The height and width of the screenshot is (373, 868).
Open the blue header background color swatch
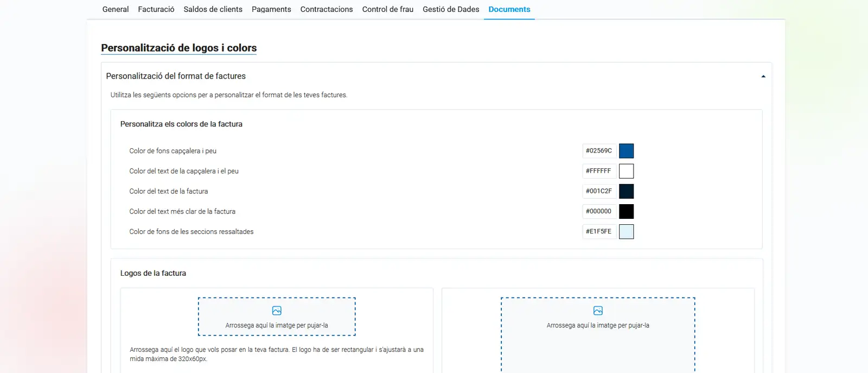[626, 151]
